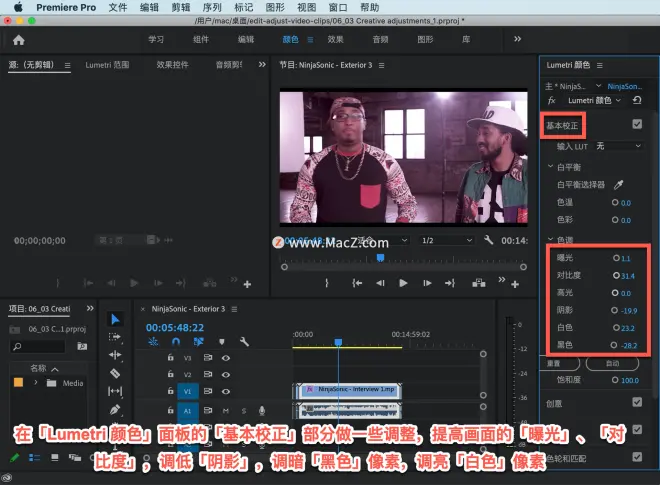Step forward one frame in Program Monitor
660x485 pixels.
427,283
